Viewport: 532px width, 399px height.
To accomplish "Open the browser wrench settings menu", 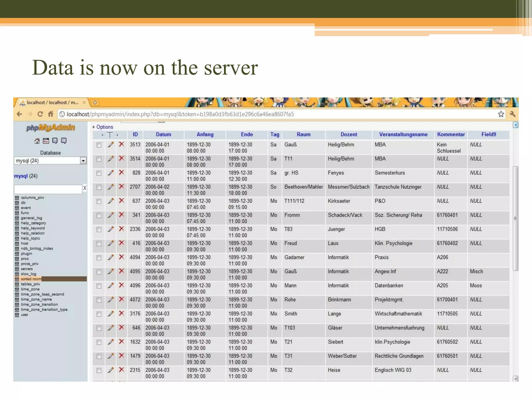I will (513, 114).
